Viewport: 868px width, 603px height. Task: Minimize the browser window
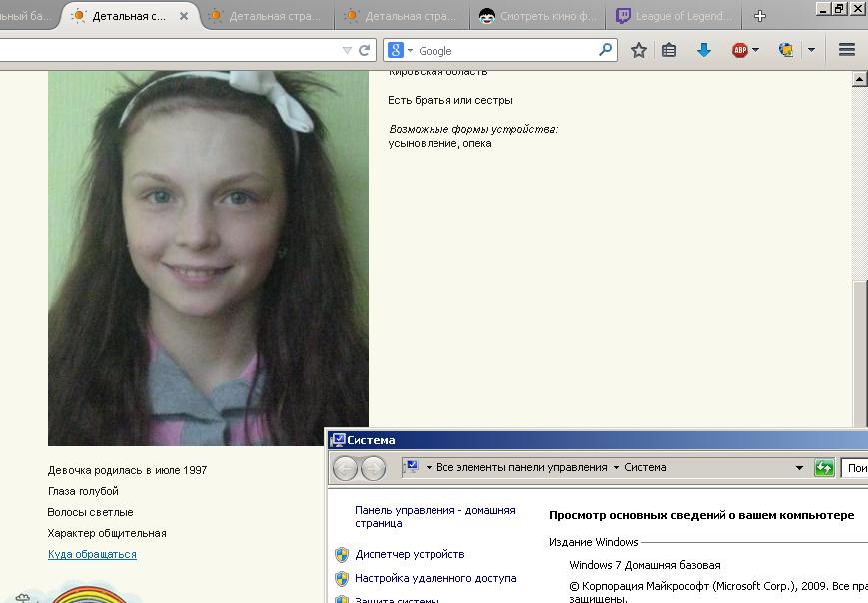click(x=823, y=8)
